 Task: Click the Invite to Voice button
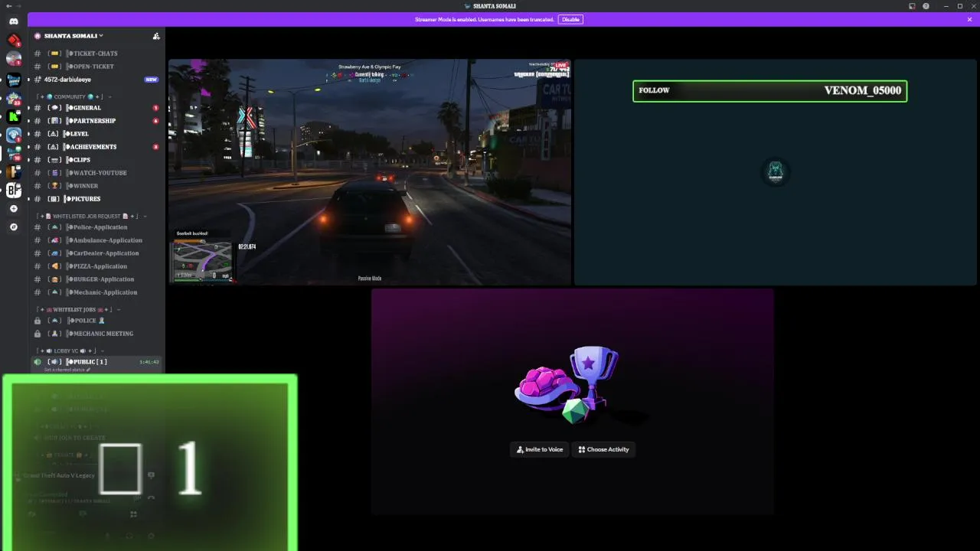[539, 449]
